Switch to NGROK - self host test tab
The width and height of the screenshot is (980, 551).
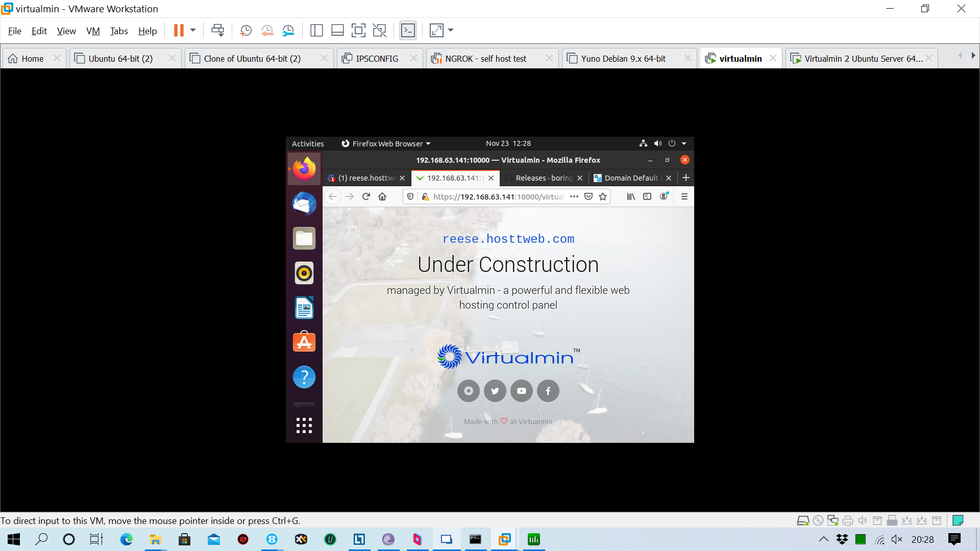coord(485,59)
